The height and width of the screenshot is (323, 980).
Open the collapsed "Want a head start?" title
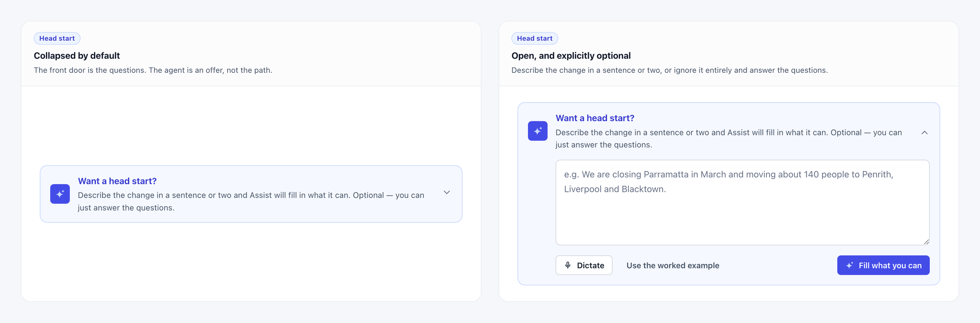coord(117,181)
